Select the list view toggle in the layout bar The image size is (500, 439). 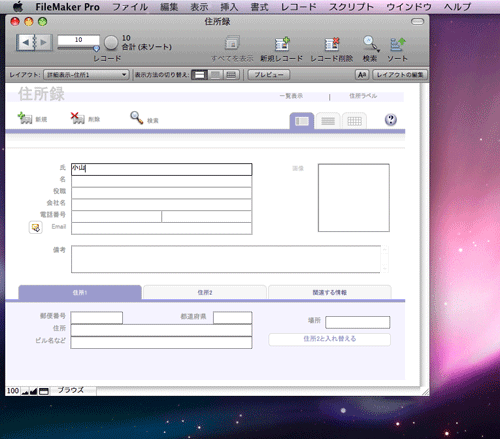216,75
